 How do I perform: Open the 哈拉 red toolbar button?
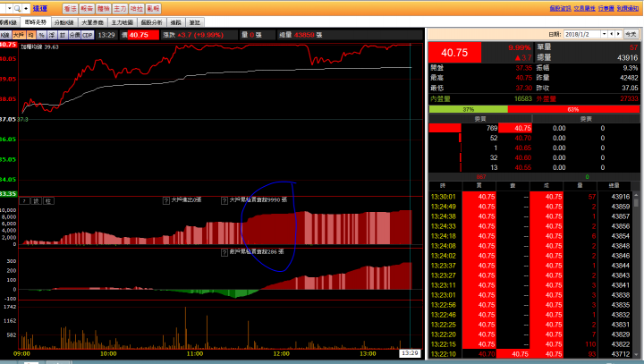coord(136,9)
